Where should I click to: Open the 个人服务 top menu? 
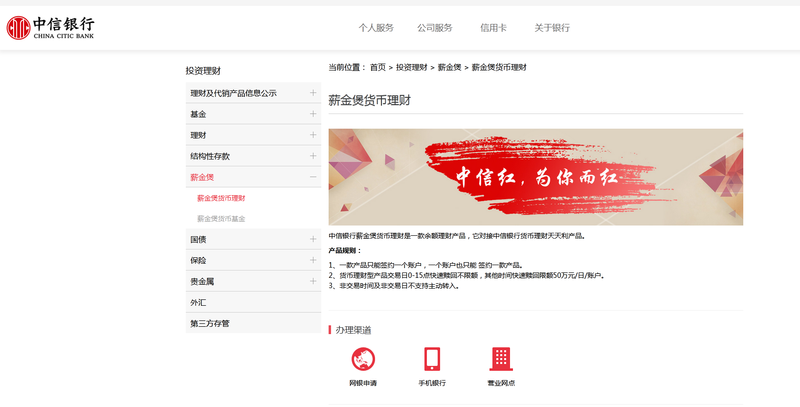376,28
